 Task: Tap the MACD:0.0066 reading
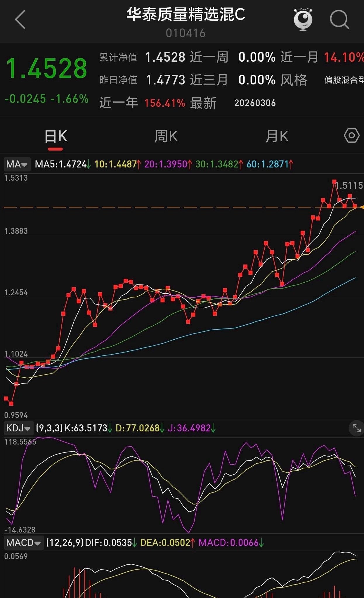(229, 543)
